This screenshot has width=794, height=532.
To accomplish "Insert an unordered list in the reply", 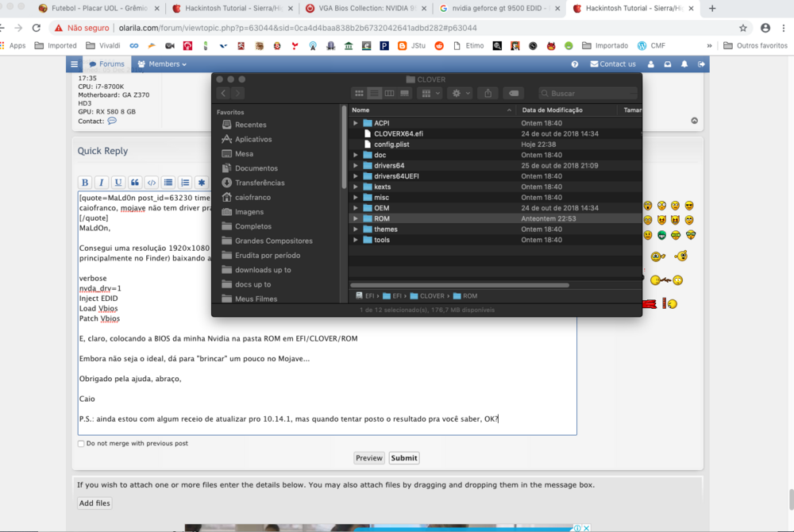I will pyautogui.click(x=168, y=182).
